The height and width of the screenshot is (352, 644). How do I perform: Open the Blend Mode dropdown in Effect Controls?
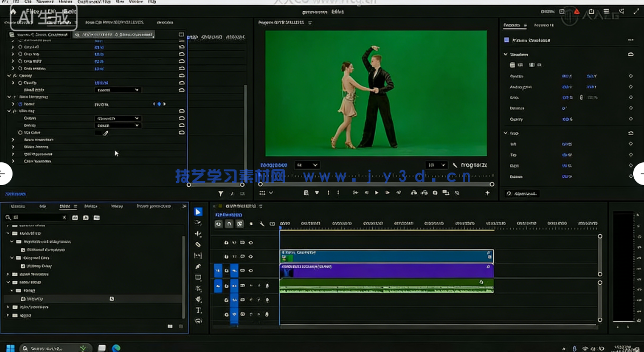coord(118,90)
